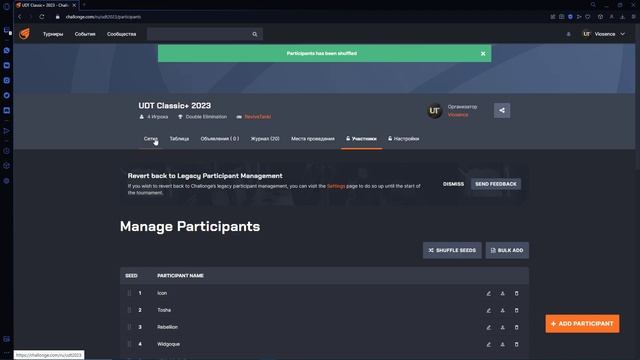Click the browser downloads icon

[x=622, y=17]
